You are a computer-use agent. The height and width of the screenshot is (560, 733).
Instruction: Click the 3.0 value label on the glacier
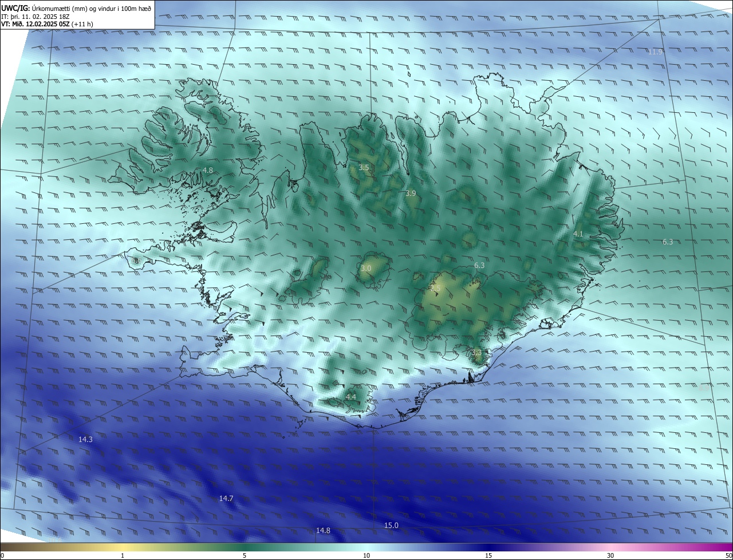point(366,268)
